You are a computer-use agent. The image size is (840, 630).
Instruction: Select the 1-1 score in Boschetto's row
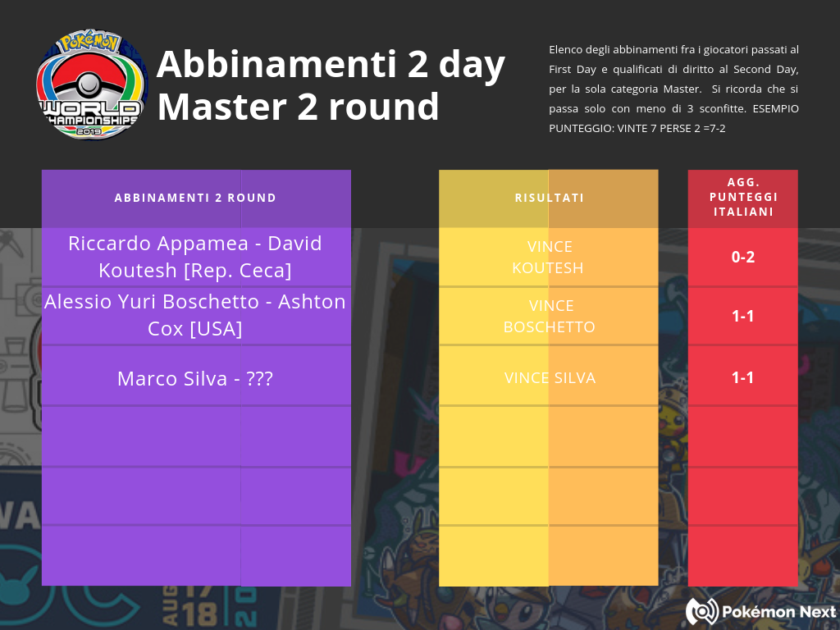(742, 316)
